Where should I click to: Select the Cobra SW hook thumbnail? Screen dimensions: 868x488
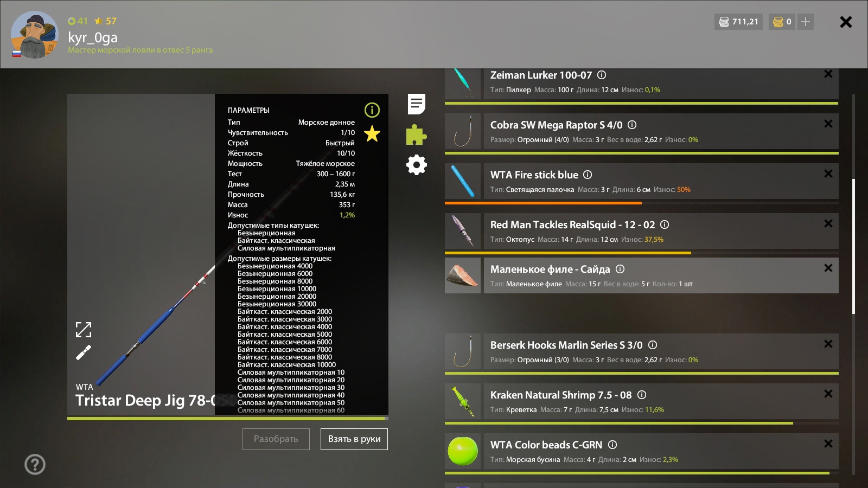click(x=463, y=131)
